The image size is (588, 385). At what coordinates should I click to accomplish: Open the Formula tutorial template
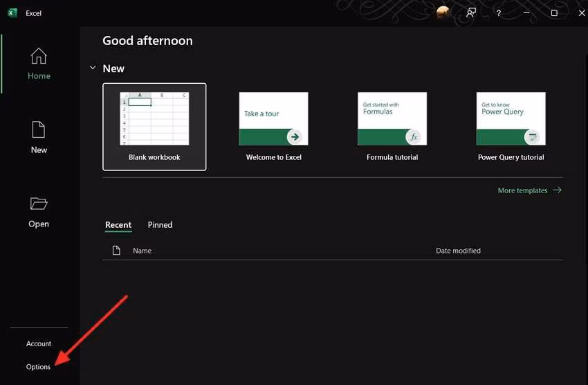392,127
